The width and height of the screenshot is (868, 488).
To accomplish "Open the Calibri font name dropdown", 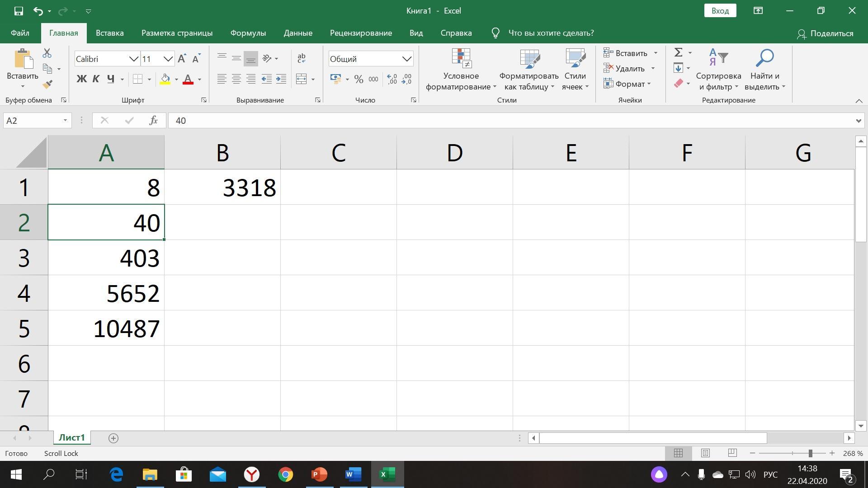I will point(133,59).
